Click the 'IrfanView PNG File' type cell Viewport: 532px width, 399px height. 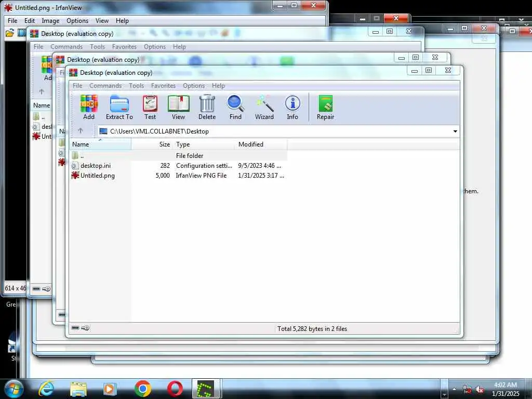coord(201,176)
